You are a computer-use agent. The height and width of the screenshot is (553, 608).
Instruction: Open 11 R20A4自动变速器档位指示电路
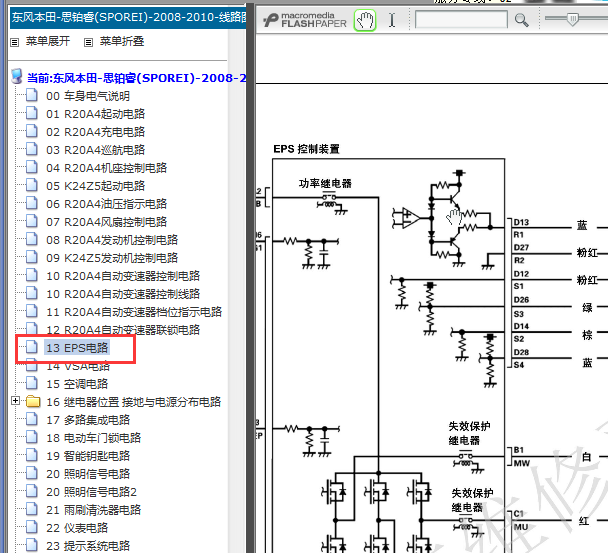134,312
